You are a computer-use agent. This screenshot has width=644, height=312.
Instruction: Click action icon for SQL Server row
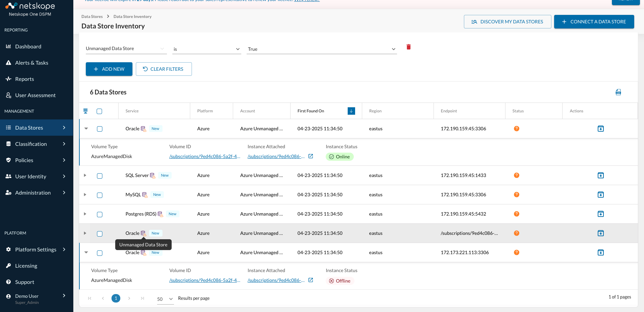[601, 175]
